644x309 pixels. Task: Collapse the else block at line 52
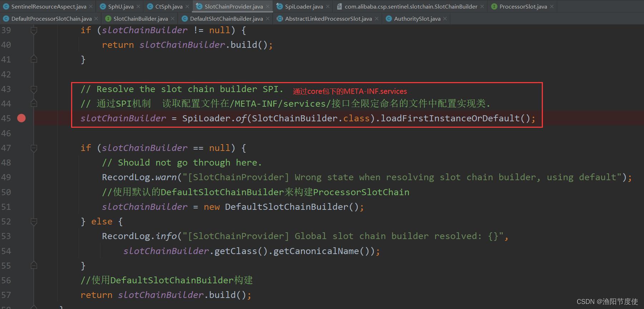point(34,222)
